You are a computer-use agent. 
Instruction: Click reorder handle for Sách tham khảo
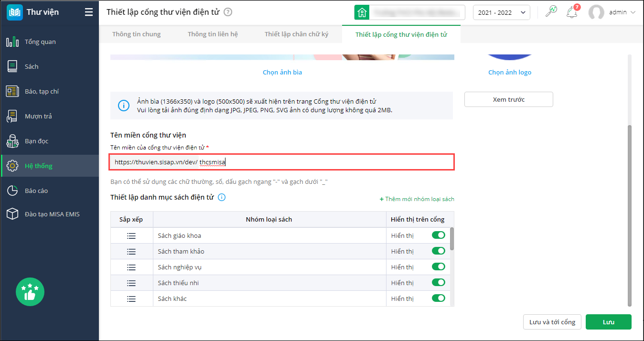pos(131,251)
